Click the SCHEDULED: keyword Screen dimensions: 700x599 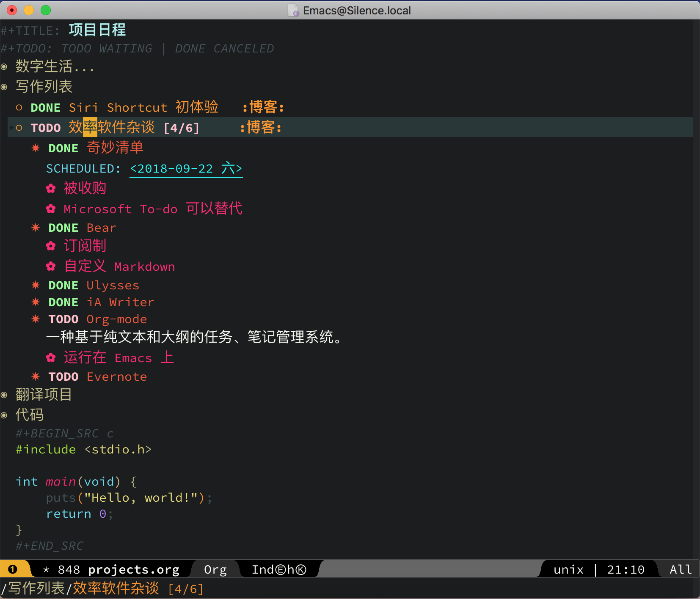83,168
